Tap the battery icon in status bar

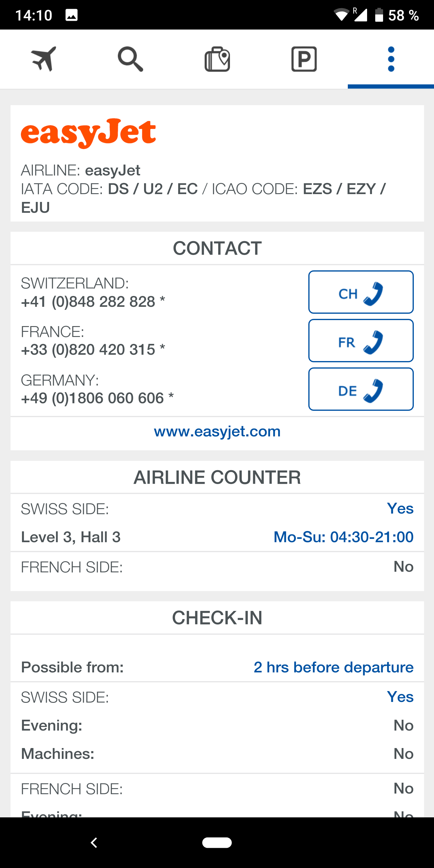point(379,15)
